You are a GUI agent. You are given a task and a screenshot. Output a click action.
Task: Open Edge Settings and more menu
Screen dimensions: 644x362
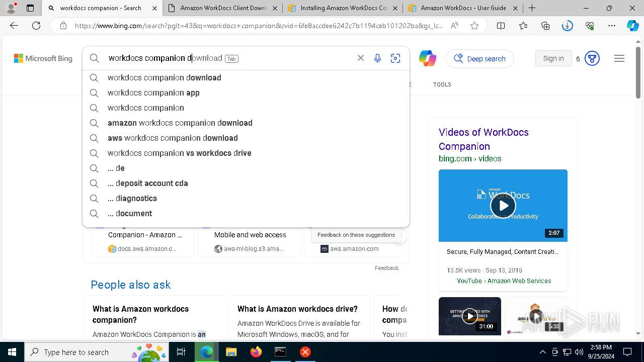point(612,26)
